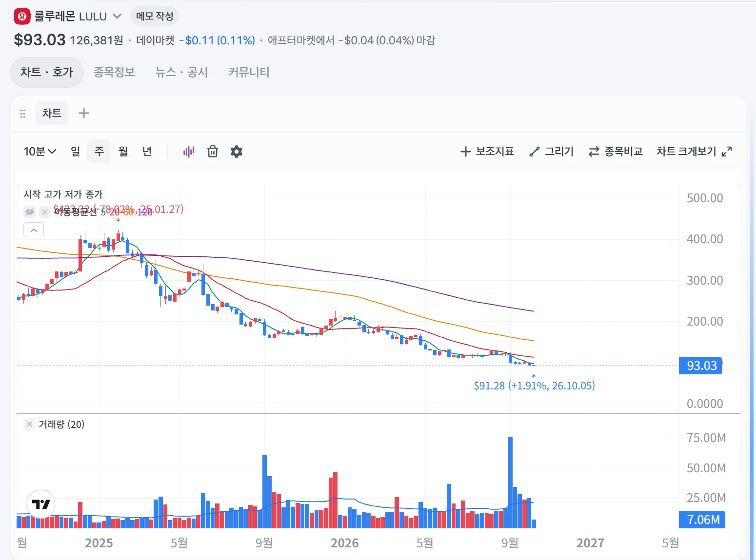756x560 pixels.
Task: Switch to the 차트 · 호가 tab
Action: (47, 72)
